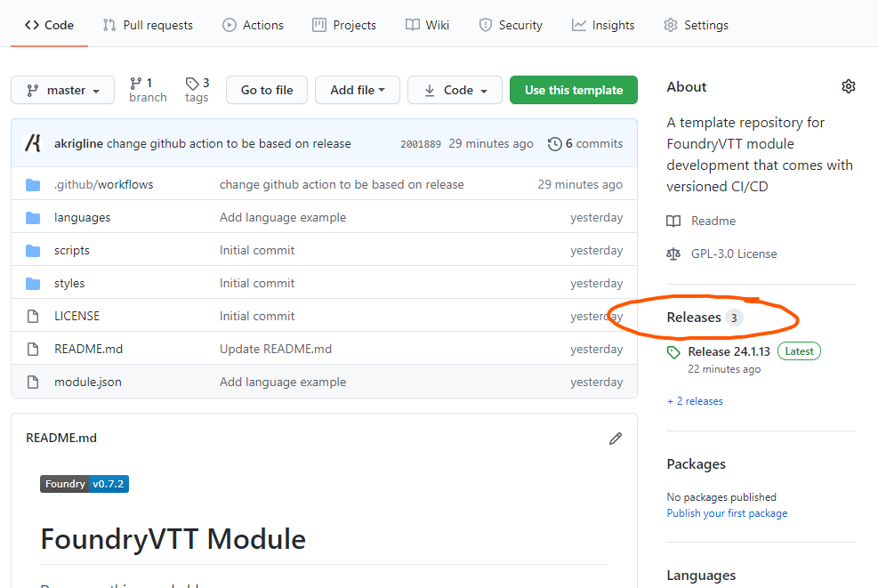Click file icon beside module.json

click(x=33, y=383)
